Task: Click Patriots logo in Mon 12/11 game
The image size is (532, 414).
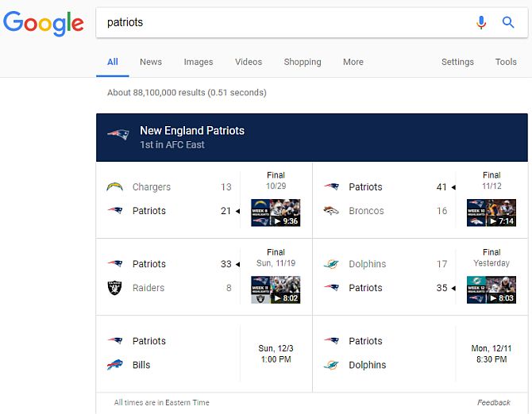Action: click(x=331, y=340)
